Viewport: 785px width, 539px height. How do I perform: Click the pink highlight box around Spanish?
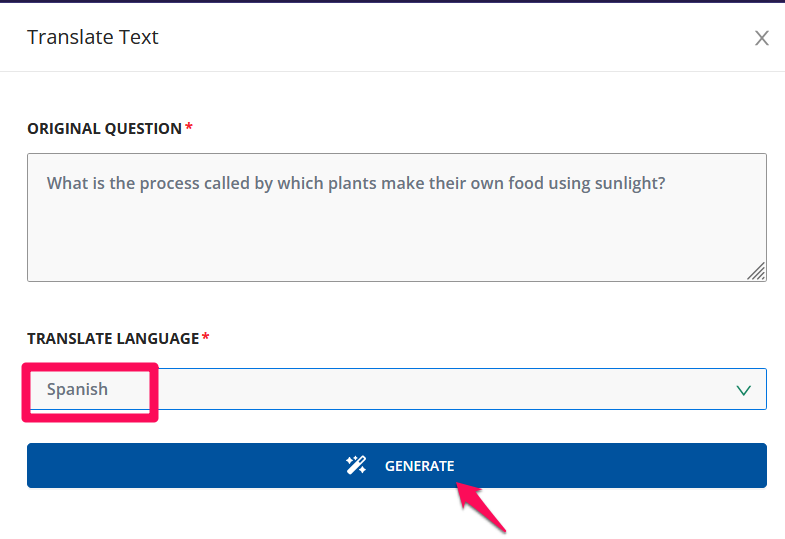pyautogui.click(x=90, y=392)
